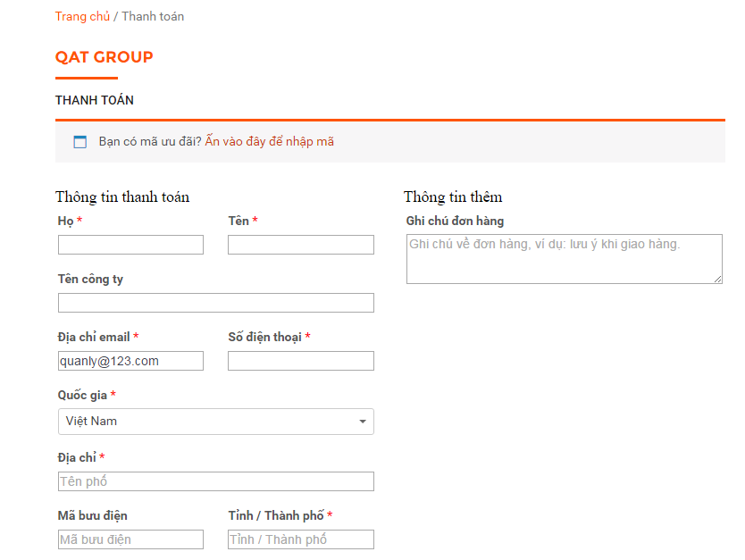The height and width of the screenshot is (560, 745).
Task: Click the Địa chỉ 'Tên phố' address field
Action: click(x=215, y=481)
